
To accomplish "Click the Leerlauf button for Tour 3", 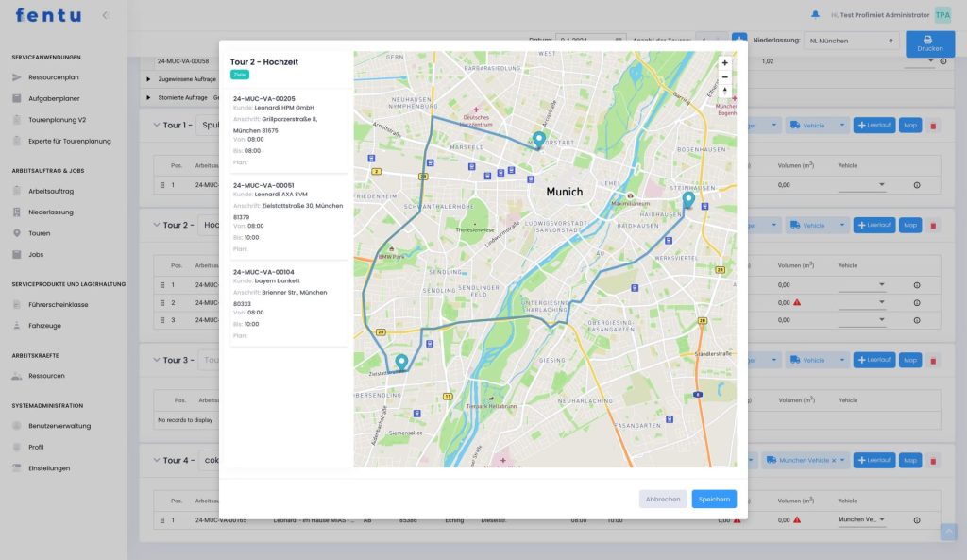I will click(x=874, y=360).
